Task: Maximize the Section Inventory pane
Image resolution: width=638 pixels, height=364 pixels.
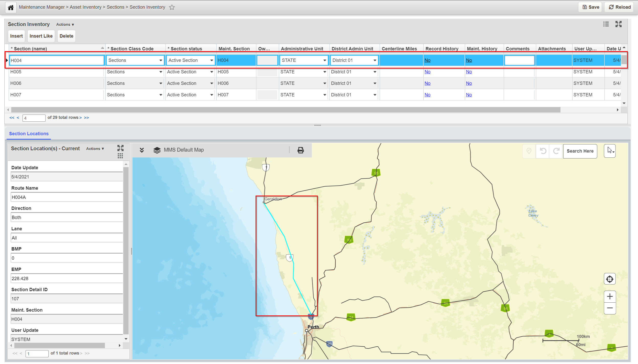Action: tap(618, 24)
